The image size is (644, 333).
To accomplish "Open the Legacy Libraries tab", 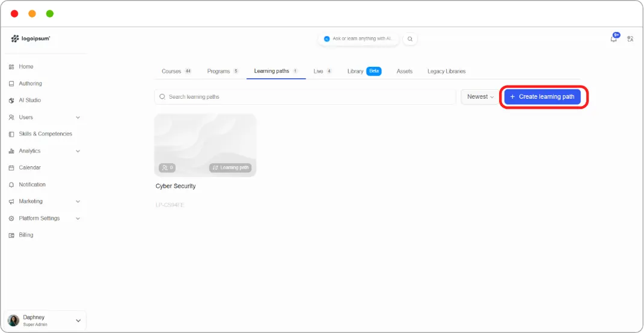I will click(x=446, y=71).
